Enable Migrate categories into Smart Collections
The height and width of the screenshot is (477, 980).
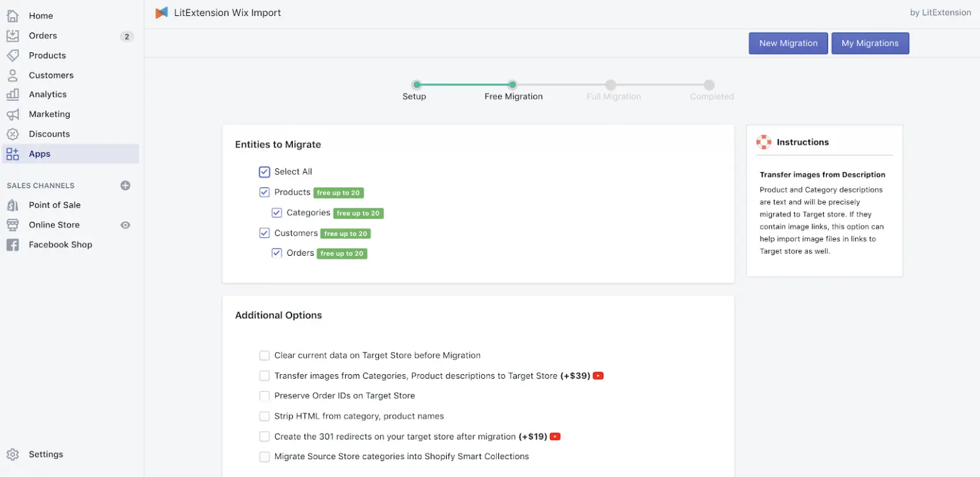click(x=265, y=457)
